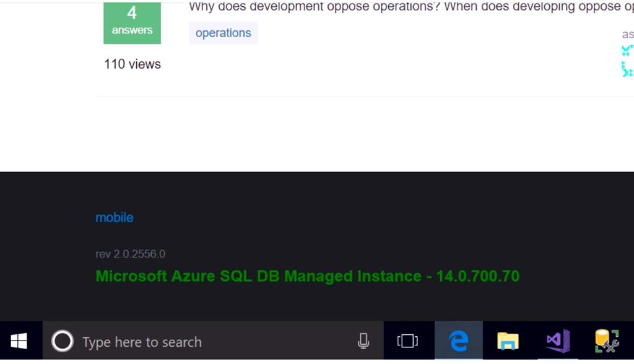Open Task View from the taskbar
Image resolution: width=634 pixels, height=364 pixels.
pyautogui.click(x=407, y=341)
